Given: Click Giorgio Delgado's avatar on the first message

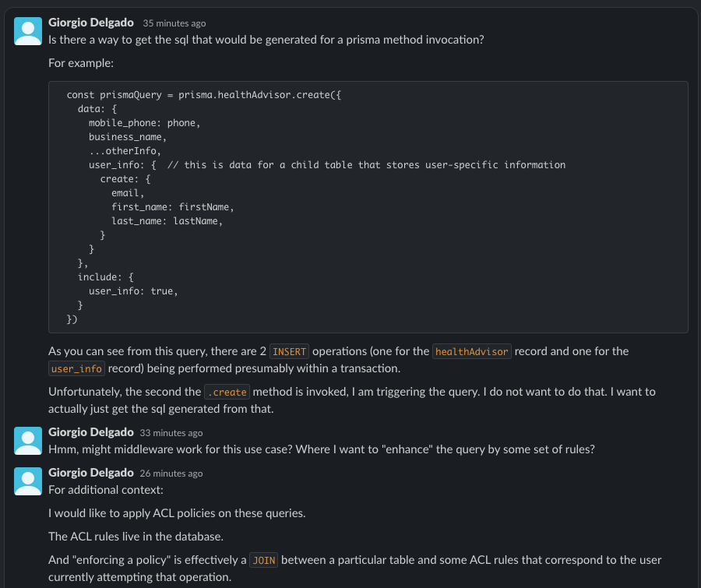Looking at the screenshot, I should coord(27,30).
